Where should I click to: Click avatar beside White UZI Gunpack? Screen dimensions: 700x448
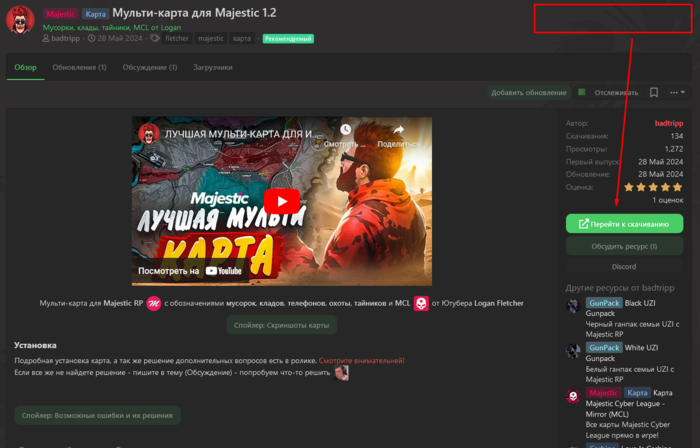tap(573, 351)
